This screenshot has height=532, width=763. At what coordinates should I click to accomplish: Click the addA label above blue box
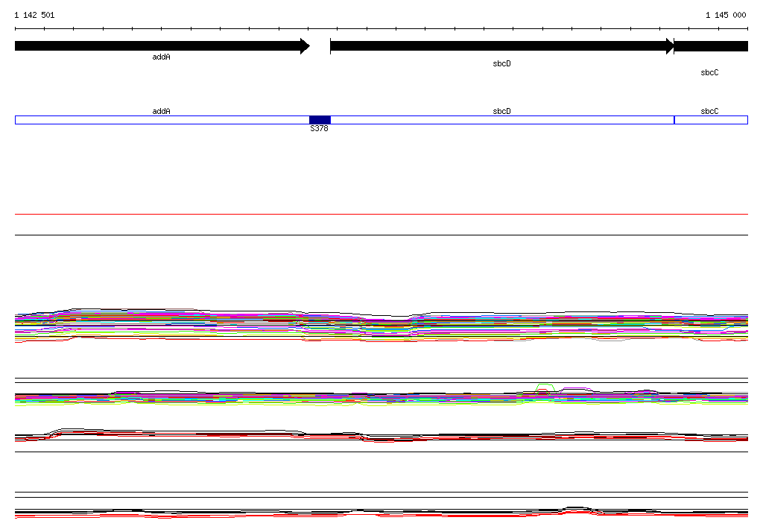161,111
